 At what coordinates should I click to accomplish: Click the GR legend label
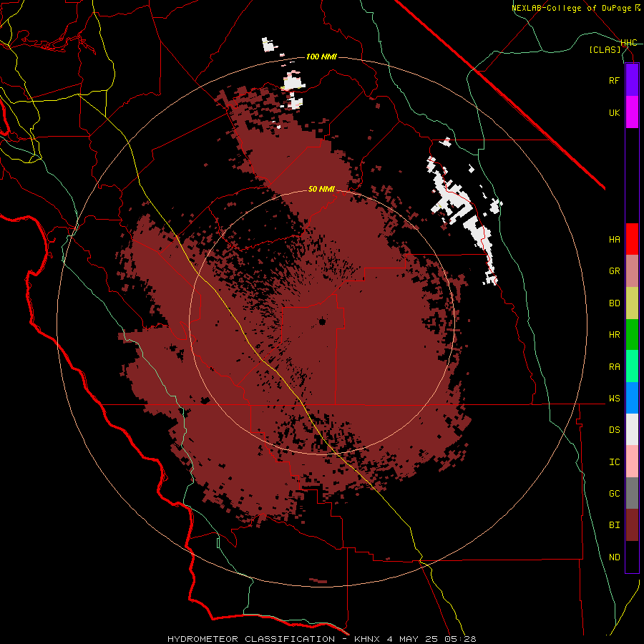coord(615,271)
